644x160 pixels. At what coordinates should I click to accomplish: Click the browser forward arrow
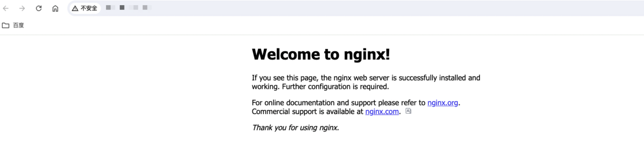(22, 8)
